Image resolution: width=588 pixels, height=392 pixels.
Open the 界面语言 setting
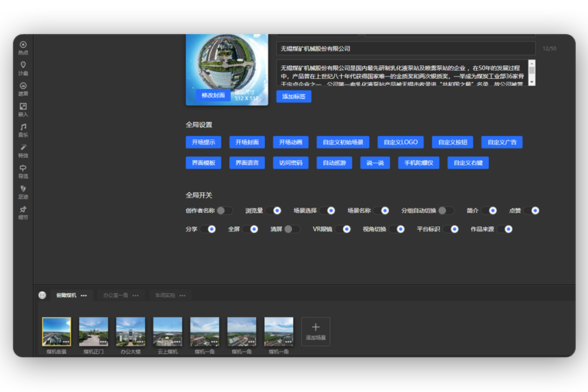coord(247,163)
